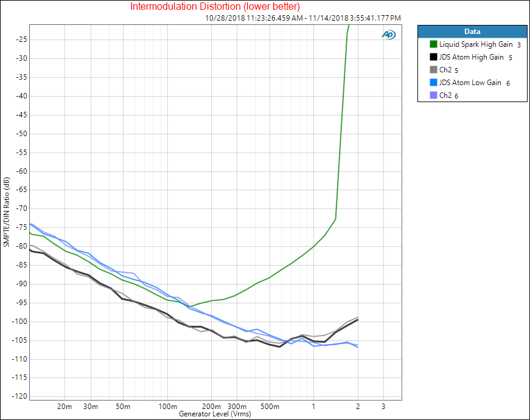The width and height of the screenshot is (530, 420).
Task: Click the 'Generator Level (Vrms)' axis label
Action: point(215,414)
